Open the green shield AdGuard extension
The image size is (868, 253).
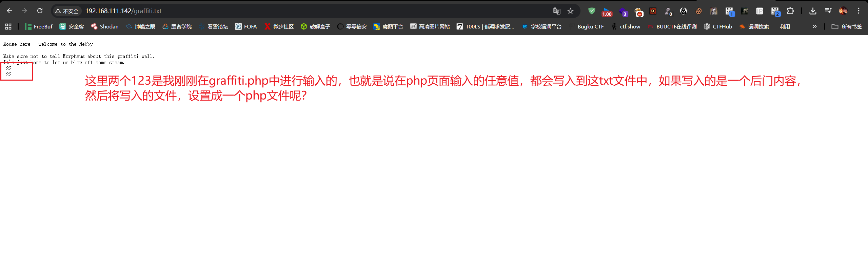point(592,11)
